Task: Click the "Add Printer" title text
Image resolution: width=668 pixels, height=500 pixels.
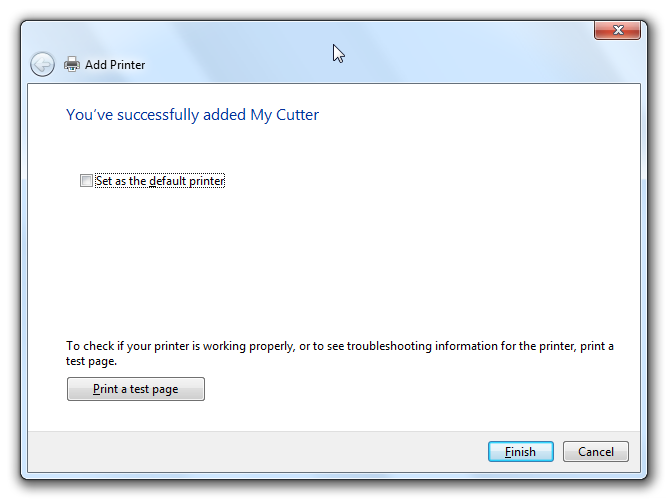Action: click(115, 65)
